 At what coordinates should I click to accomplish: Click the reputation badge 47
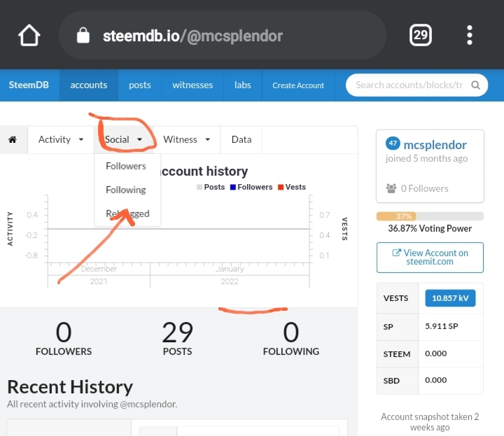[x=393, y=143]
